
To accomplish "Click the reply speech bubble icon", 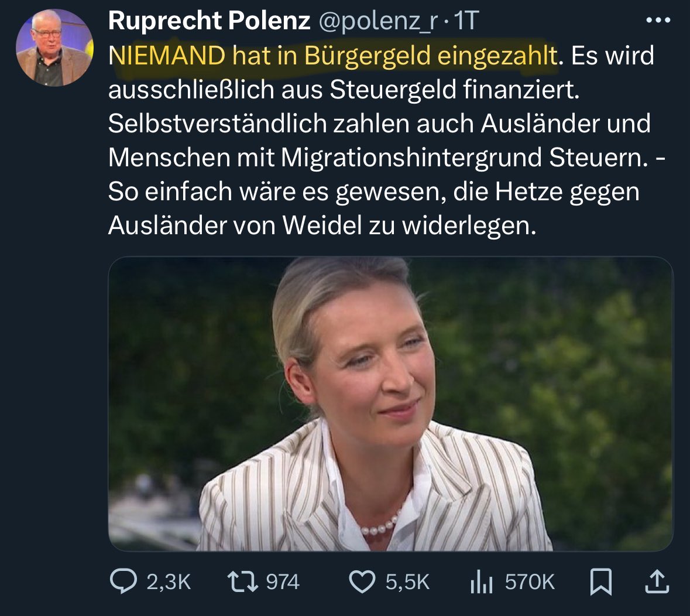I will (x=123, y=581).
